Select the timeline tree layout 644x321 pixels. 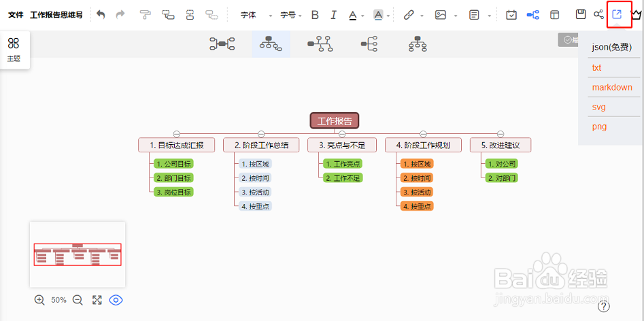click(x=320, y=44)
